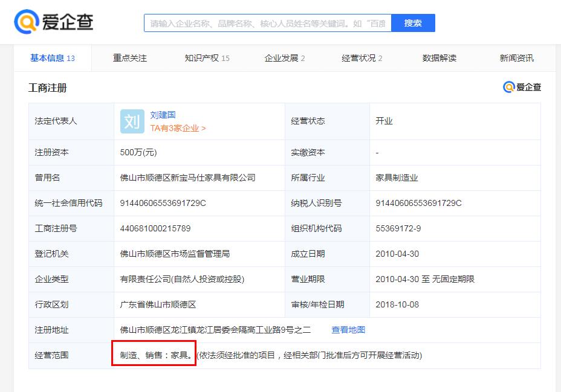Click the operating status value 开业
The width and height of the screenshot is (561, 392).
point(384,121)
